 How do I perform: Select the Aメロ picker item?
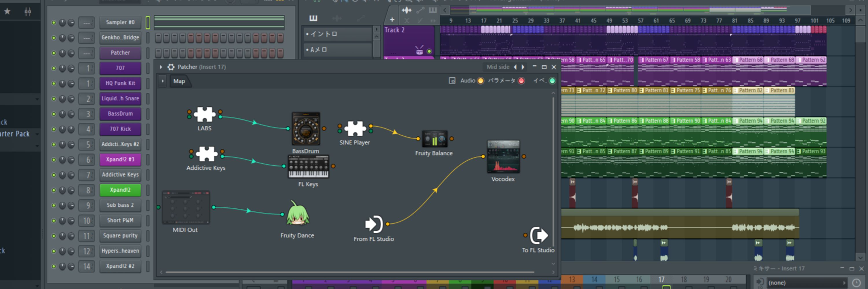click(337, 49)
